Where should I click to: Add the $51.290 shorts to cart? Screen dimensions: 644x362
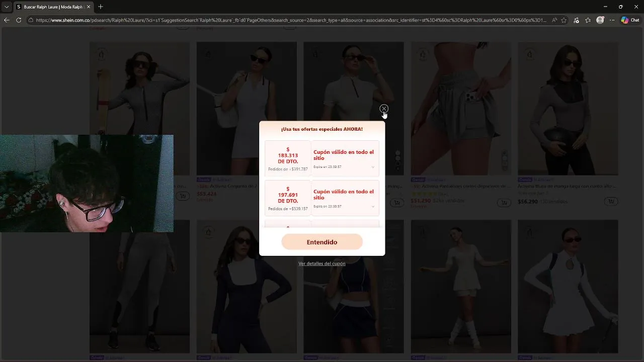pos(504,202)
